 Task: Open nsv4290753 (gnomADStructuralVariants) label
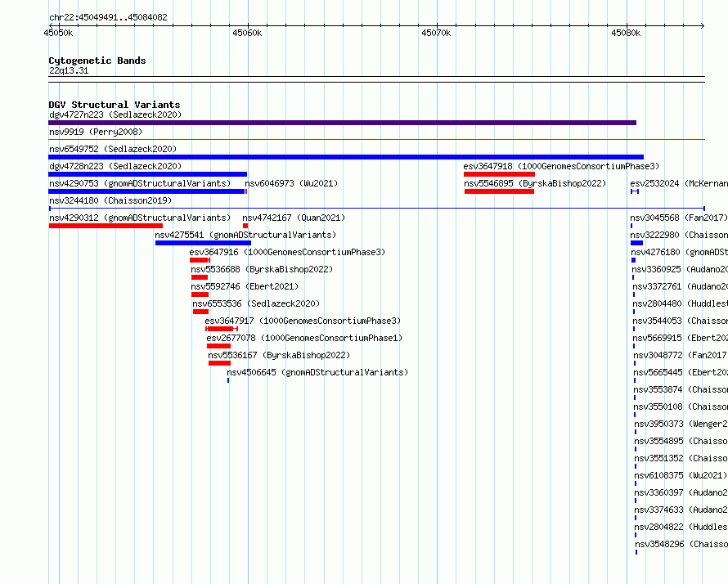tap(140, 183)
